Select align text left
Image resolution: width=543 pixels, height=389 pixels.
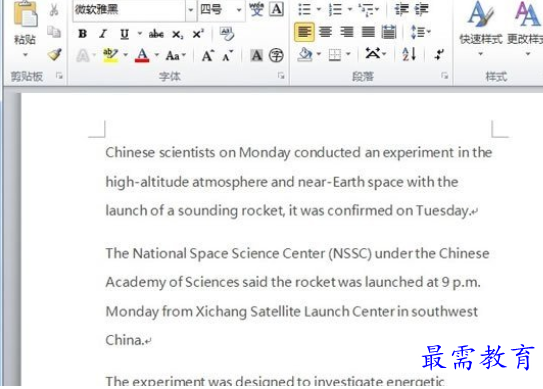pyautogui.click(x=304, y=32)
